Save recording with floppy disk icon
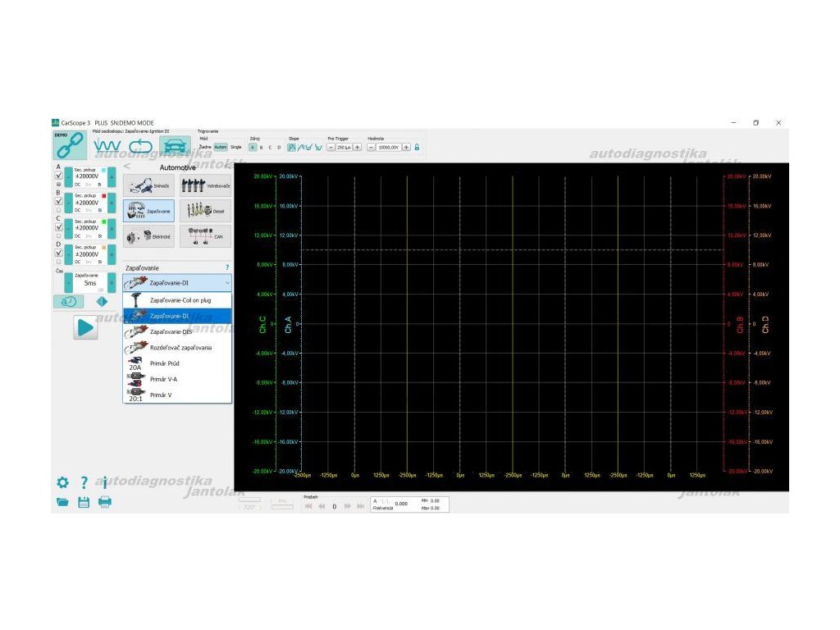The height and width of the screenshot is (630, 840). [x=84, y=502]
